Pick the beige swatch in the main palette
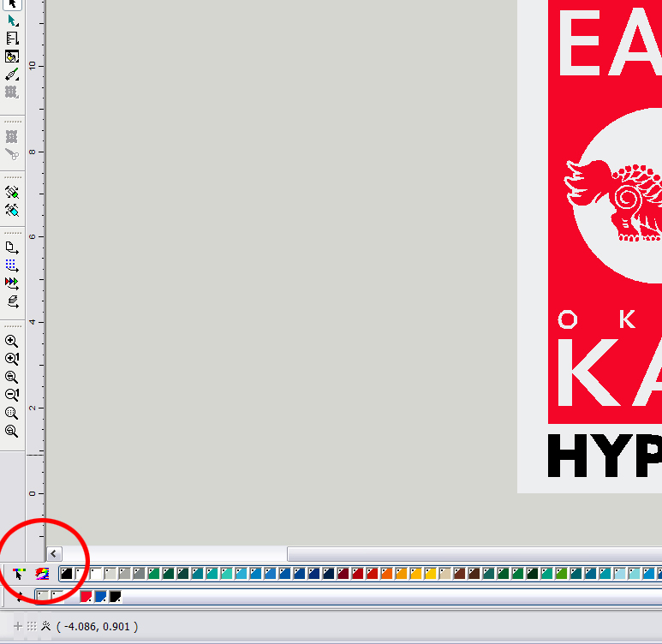Image resolution: width=662 pixels, height=644 pixels. (445, 574)
